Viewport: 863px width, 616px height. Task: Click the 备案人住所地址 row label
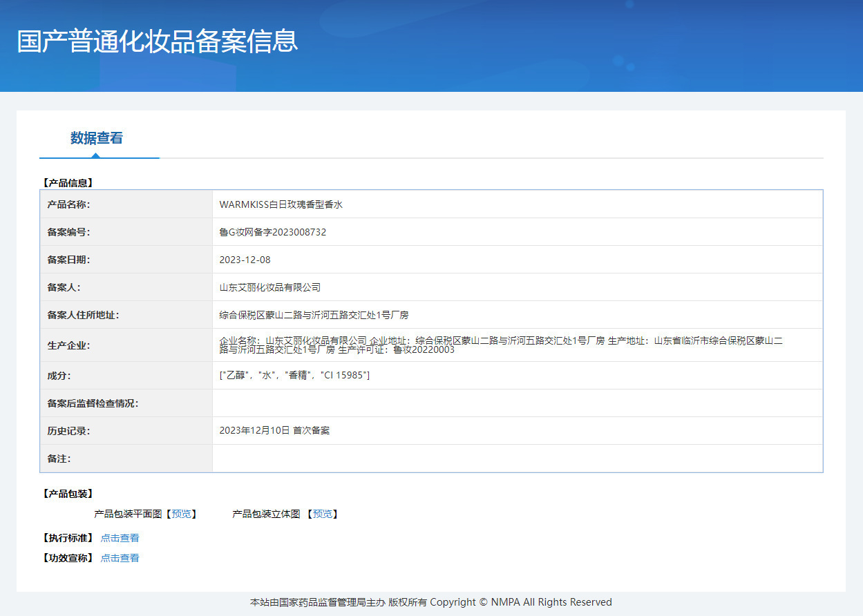tap(83, 315)
